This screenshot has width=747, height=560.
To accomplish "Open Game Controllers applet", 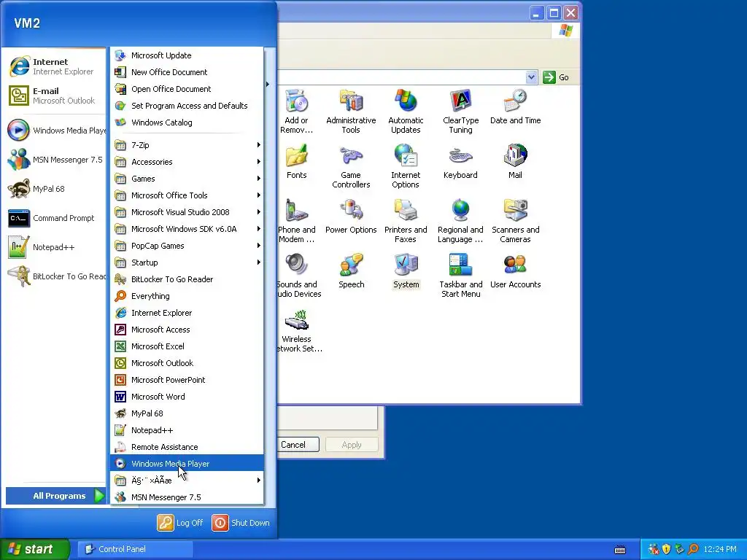I will tap(351, 166).
